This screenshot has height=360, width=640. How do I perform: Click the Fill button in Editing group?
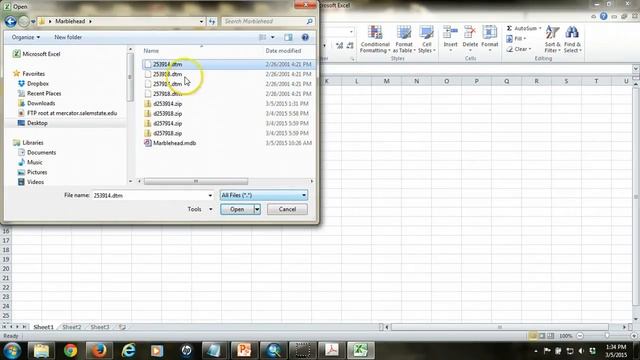click(516, 39)
